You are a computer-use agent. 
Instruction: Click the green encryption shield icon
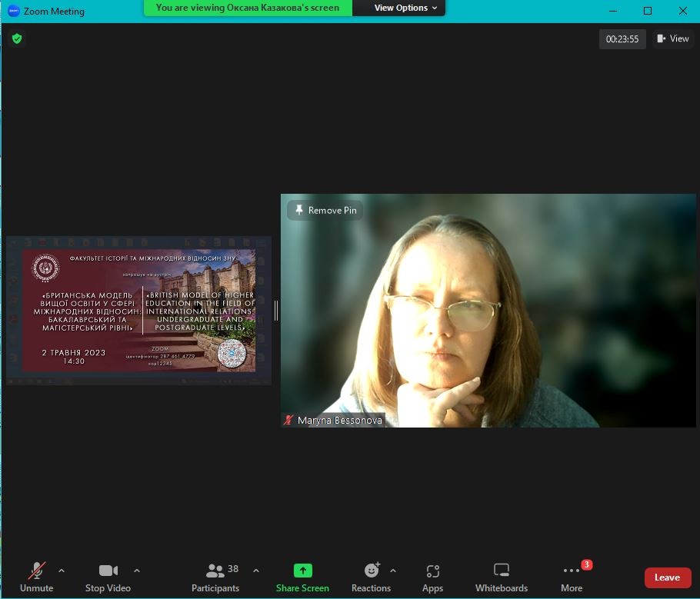(x=17, y=38)
